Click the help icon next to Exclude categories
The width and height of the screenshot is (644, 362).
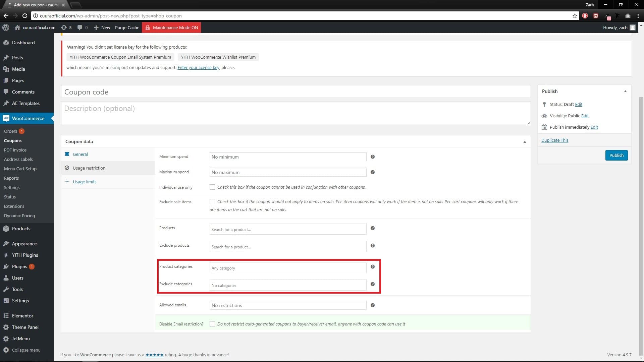click(x=372, y=284)
